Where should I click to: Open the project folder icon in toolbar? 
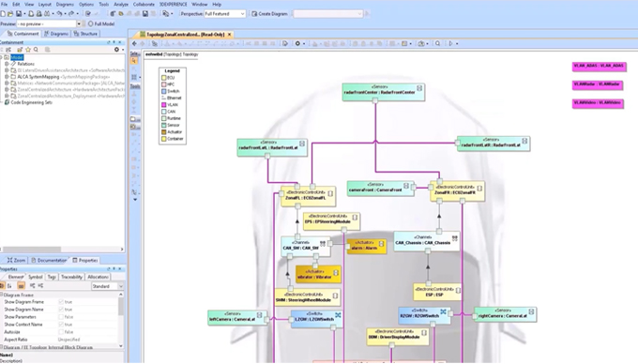click(10, 14)
